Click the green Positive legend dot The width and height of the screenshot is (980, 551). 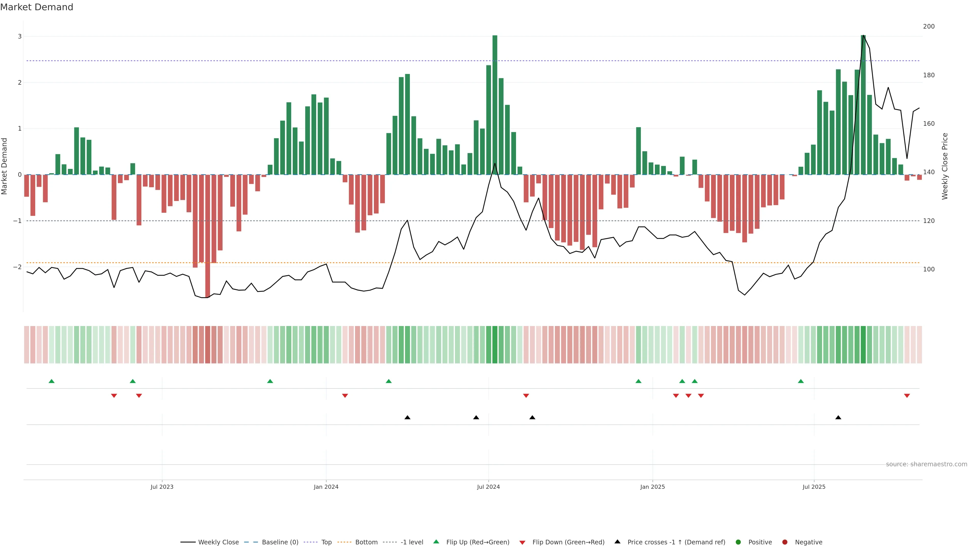pos(738,542)
